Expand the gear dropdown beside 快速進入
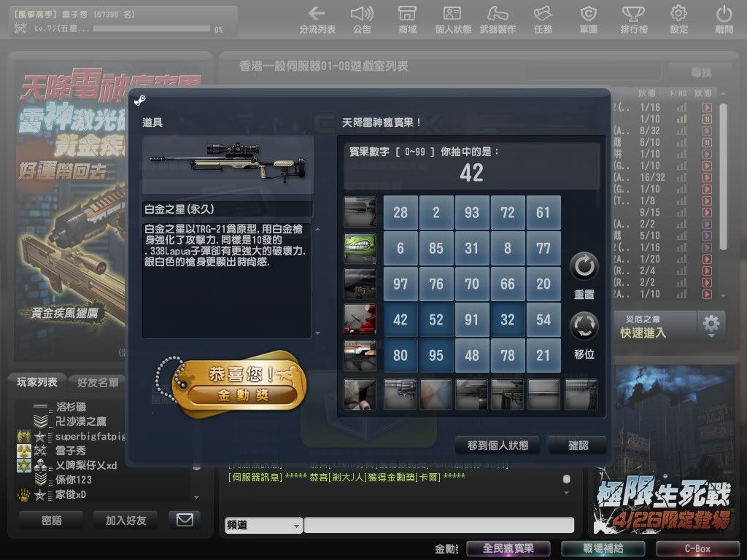Viewport: 747px width, 560px height. pos(711,326)
